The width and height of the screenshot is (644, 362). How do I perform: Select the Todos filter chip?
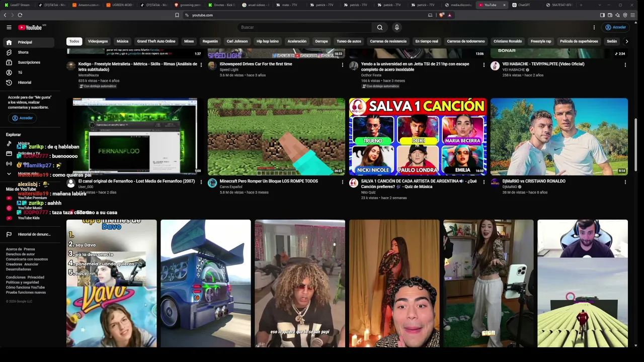point(74,41)
